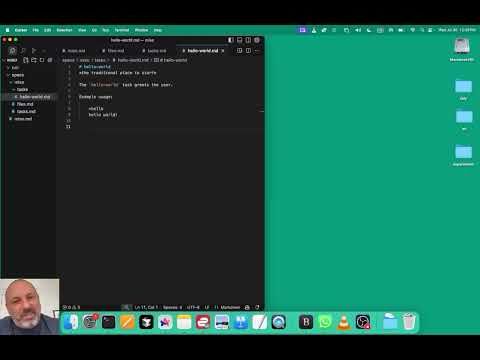Close the hello-world.md tab
The height and width of the screenshot is (360, 480).
[x=223, y=51]
